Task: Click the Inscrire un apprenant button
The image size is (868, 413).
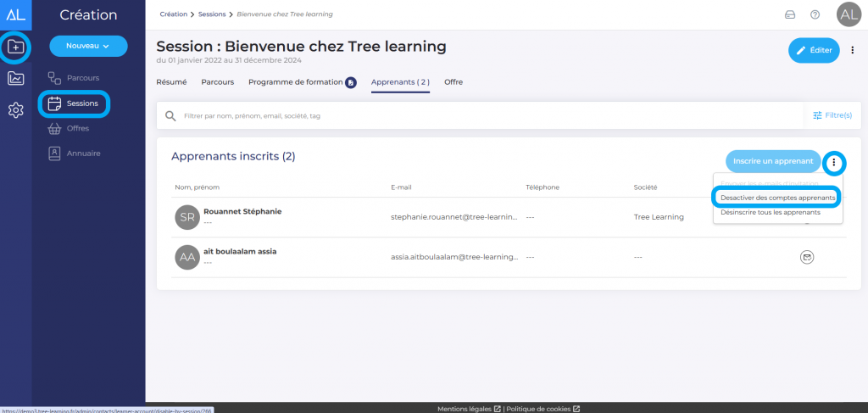Action: tap(773, 161)
